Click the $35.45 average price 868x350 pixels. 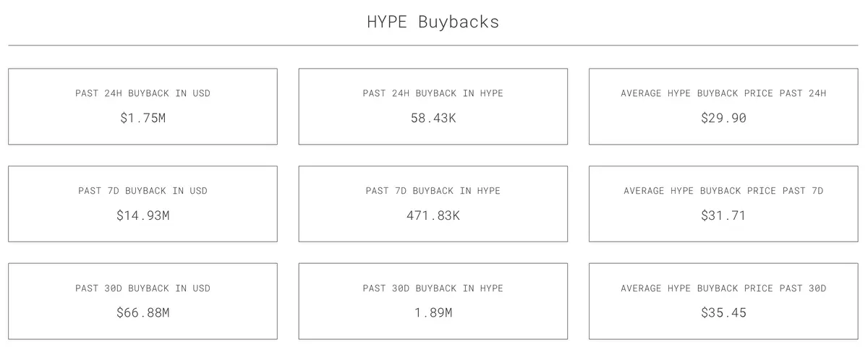(x=723, y=313)
